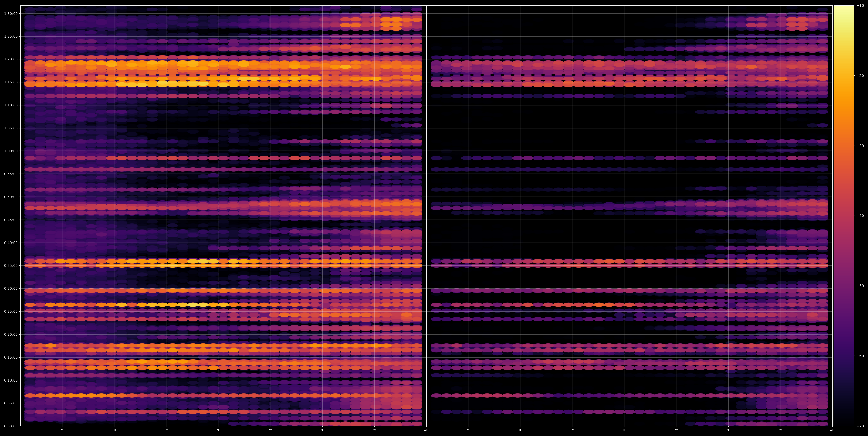Pick the 0:25:00 y-axis label

[x=11, y=312]
